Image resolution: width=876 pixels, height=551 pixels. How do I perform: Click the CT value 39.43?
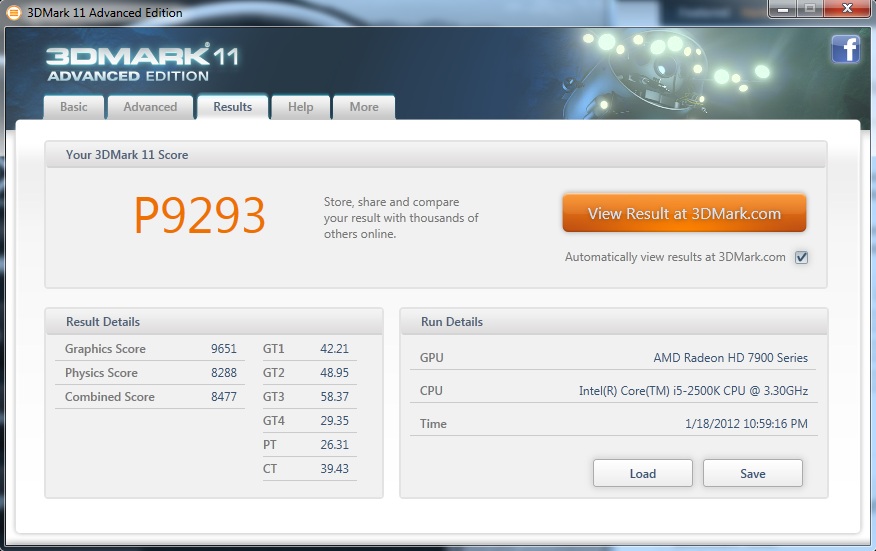point(334,469)
